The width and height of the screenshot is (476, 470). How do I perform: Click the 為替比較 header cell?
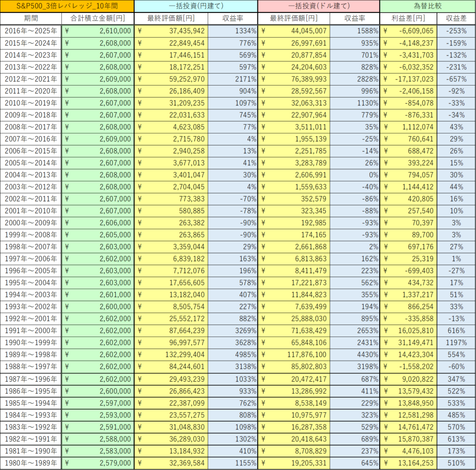427,6
